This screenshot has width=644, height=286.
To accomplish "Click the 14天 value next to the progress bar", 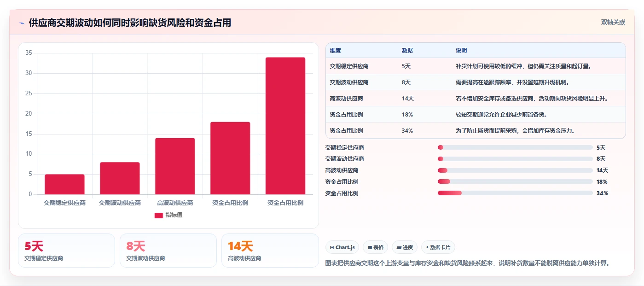I will point(603,170).
